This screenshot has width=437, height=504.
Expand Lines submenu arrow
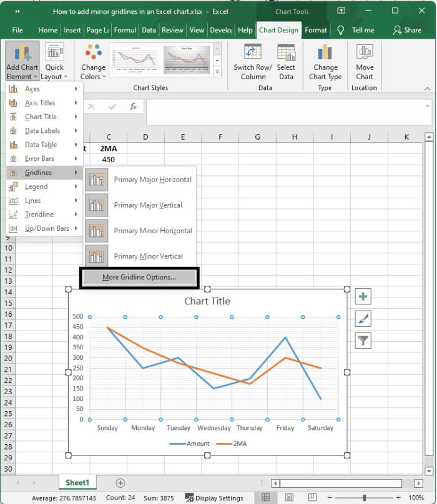[76, 200]
